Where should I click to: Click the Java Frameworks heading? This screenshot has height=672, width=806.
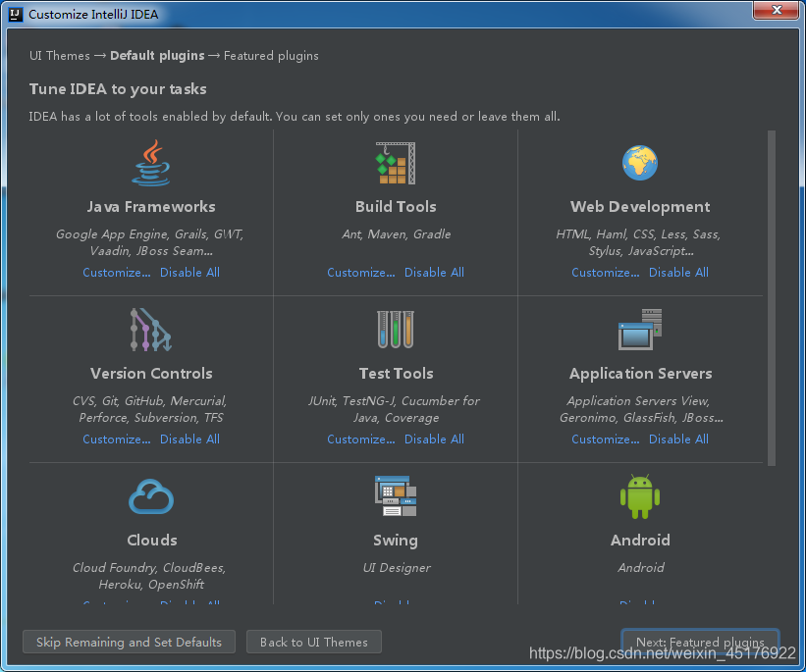tap(151, 207)
